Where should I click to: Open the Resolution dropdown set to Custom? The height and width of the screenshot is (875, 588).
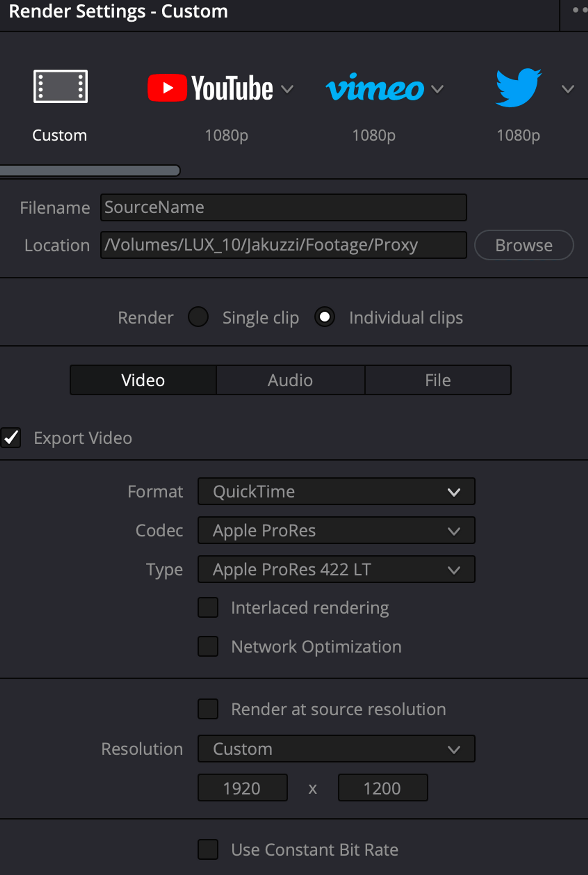coord(336,748)
